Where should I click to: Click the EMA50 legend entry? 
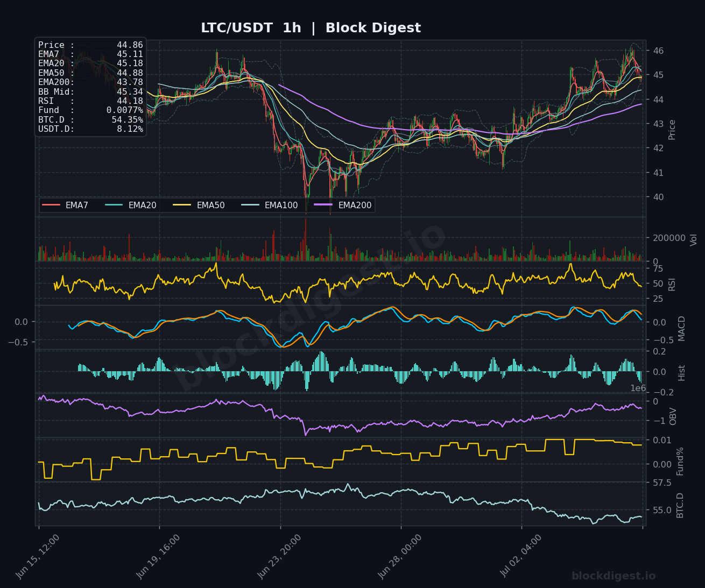pyautogui.click(x=199, y=206)
